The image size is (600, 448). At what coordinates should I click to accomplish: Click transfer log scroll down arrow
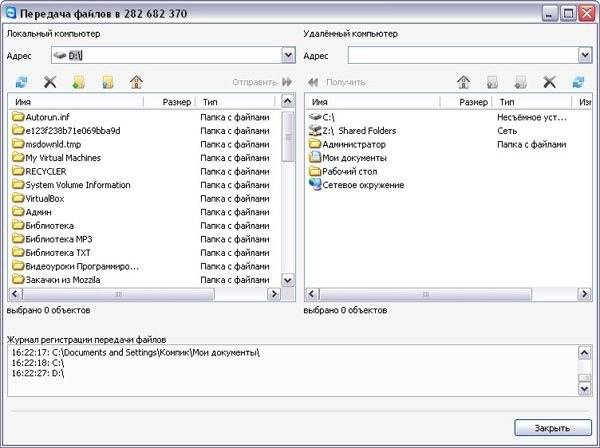coord(585,389)
